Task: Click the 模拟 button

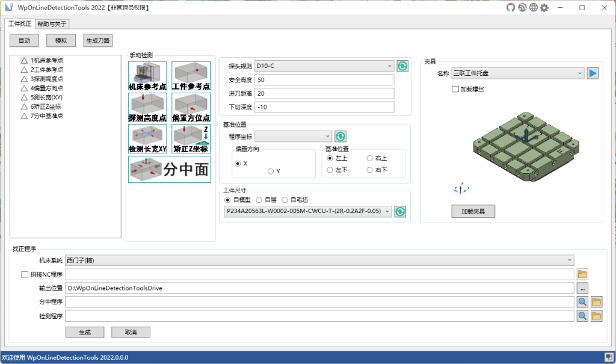Action: tap(61, 40)
